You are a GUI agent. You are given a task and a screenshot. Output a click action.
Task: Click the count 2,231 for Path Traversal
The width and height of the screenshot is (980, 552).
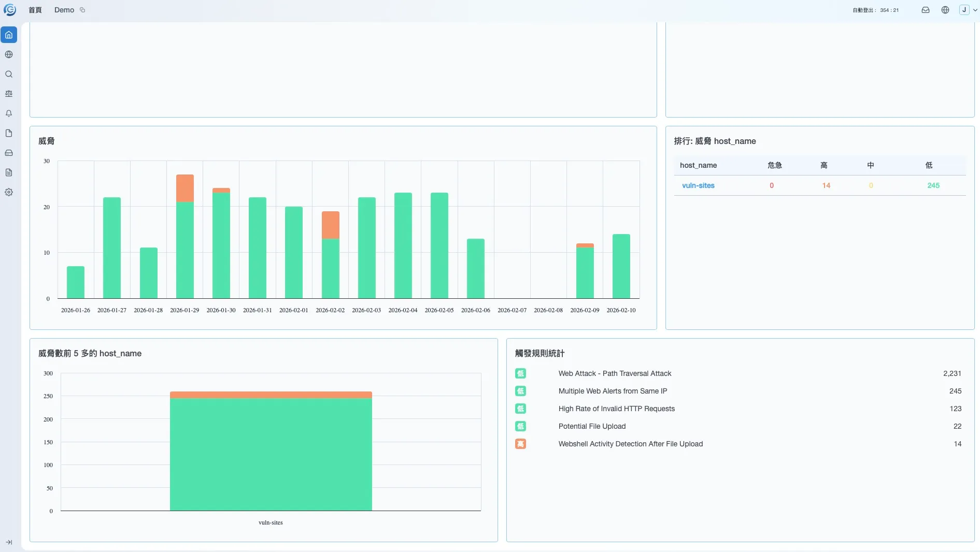[952, 373]
